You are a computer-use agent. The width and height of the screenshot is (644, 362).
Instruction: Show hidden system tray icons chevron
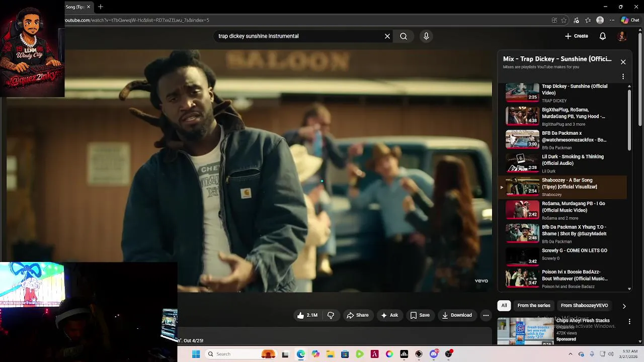pos(570,354)
